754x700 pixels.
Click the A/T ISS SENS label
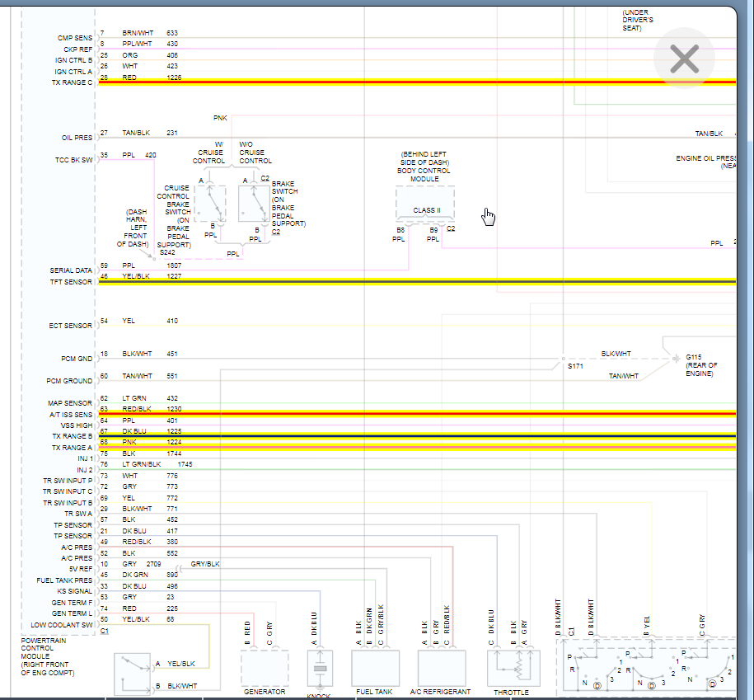pyautogui.click(x=71, y=415)
